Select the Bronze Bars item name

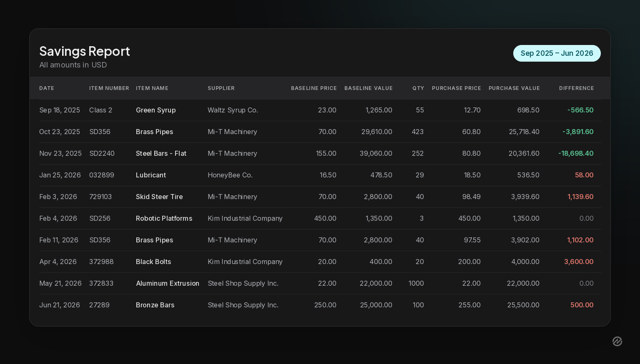[155, 305]
